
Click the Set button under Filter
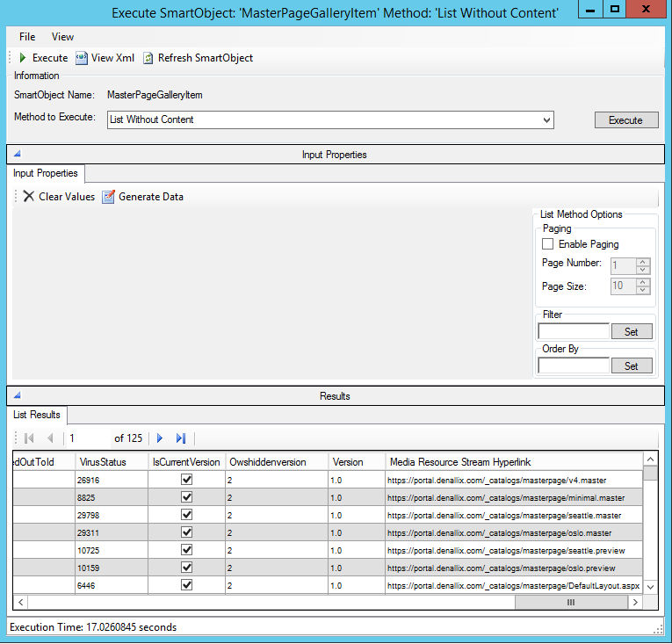click(631, 331)
